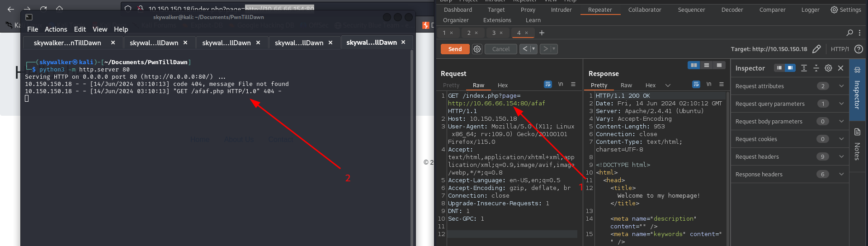Viewport: 868px width, 246px height.
Task: Click the Repeater search magnifier icon
Action: coord(849,33)
